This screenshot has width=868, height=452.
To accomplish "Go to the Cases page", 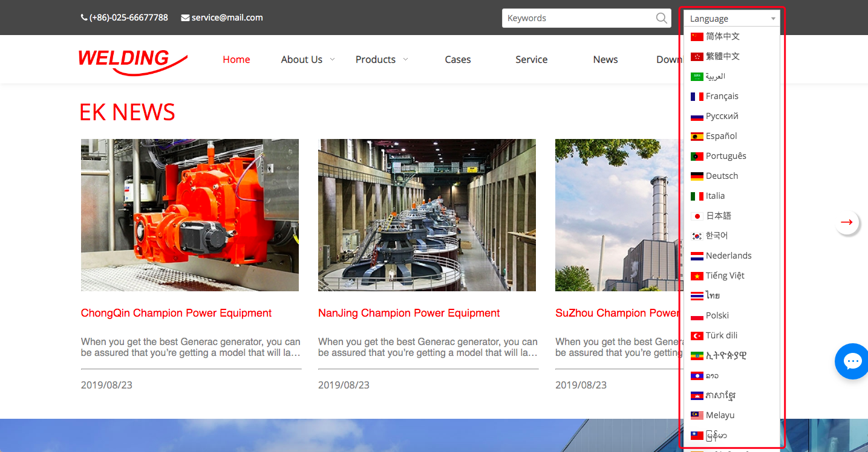I will point(457,59).
